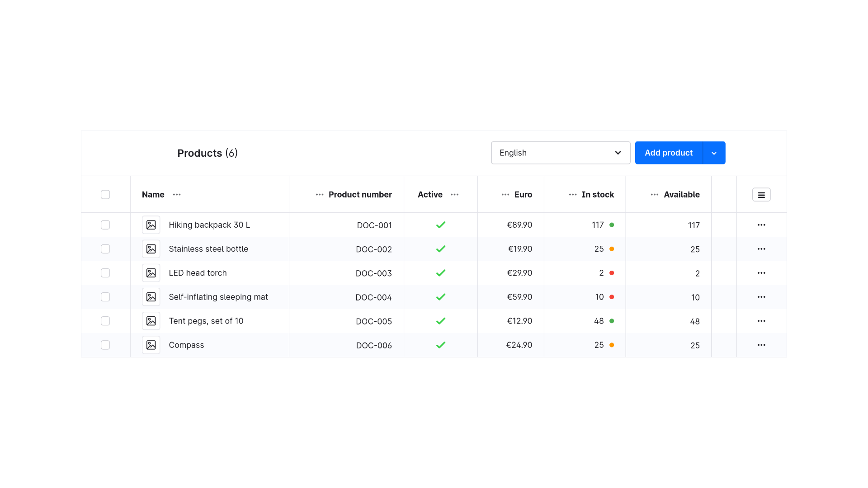Open column options for Product number header

coord(320,194)
